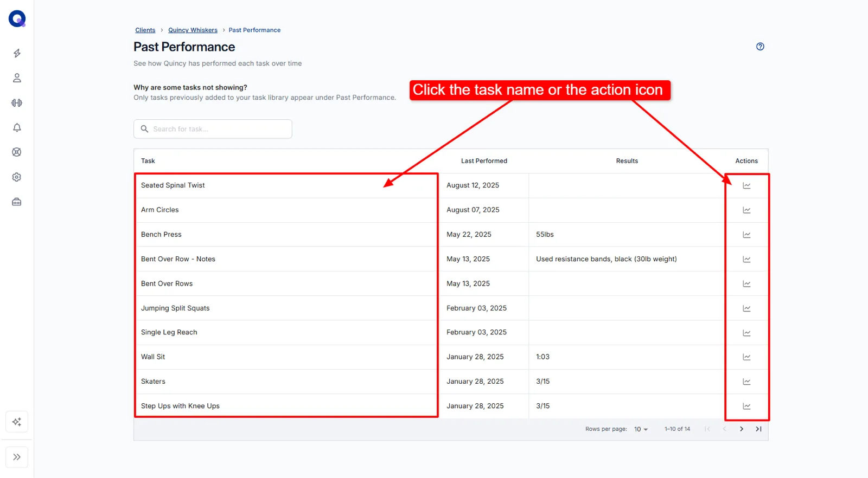Screen dimensions: 868x478
Task: Open the Single Leg Reach task
Action: click(x=169, y=332)
